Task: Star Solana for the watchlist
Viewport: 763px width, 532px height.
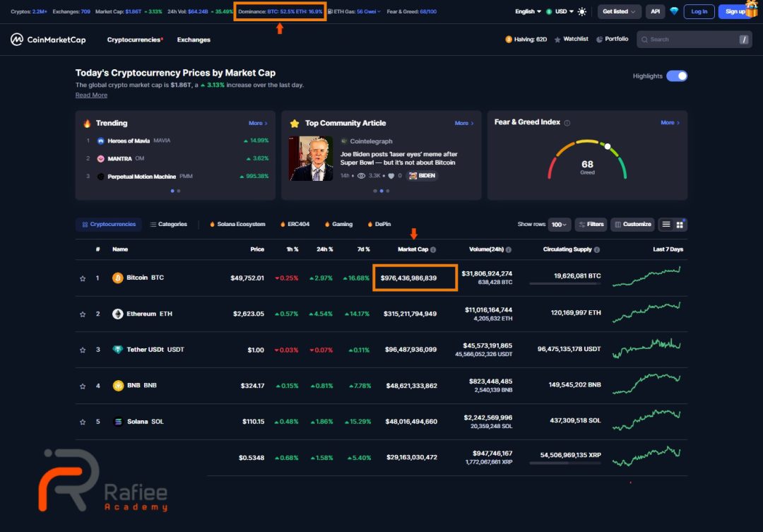Action: (83, 422)
